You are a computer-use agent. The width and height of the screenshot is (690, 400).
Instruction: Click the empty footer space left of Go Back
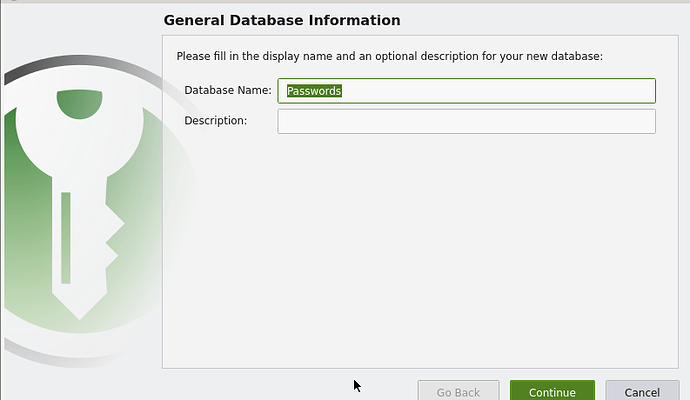tap(280, 390)
